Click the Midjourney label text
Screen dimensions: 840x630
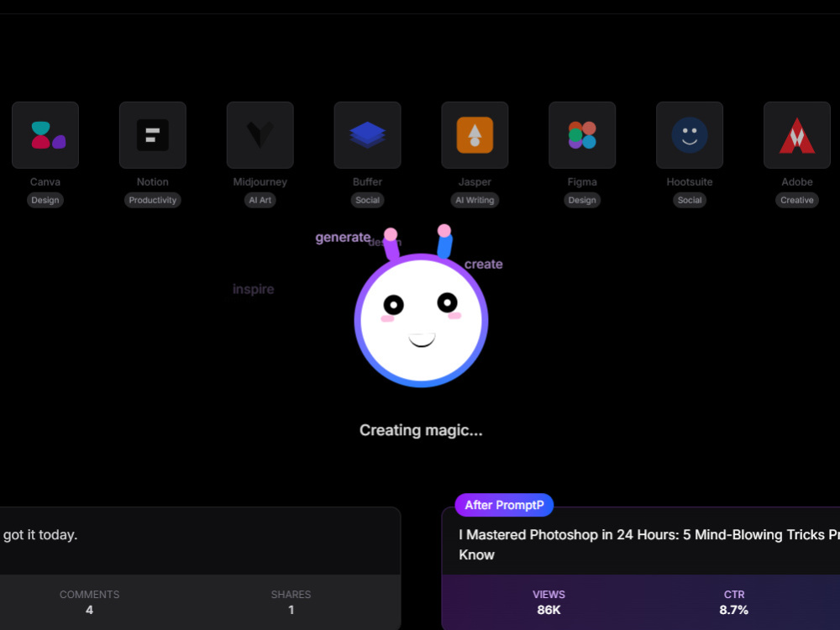tap(260, 181)
